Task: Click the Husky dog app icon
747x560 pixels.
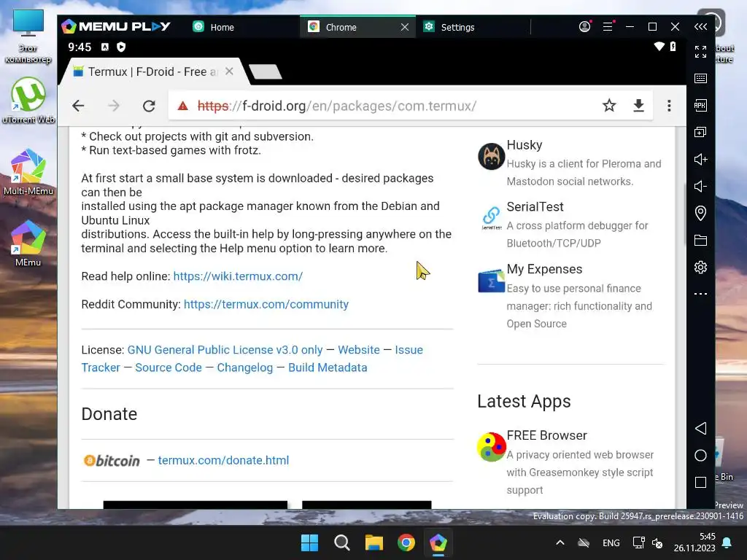Action: click(x=491, y=156)
